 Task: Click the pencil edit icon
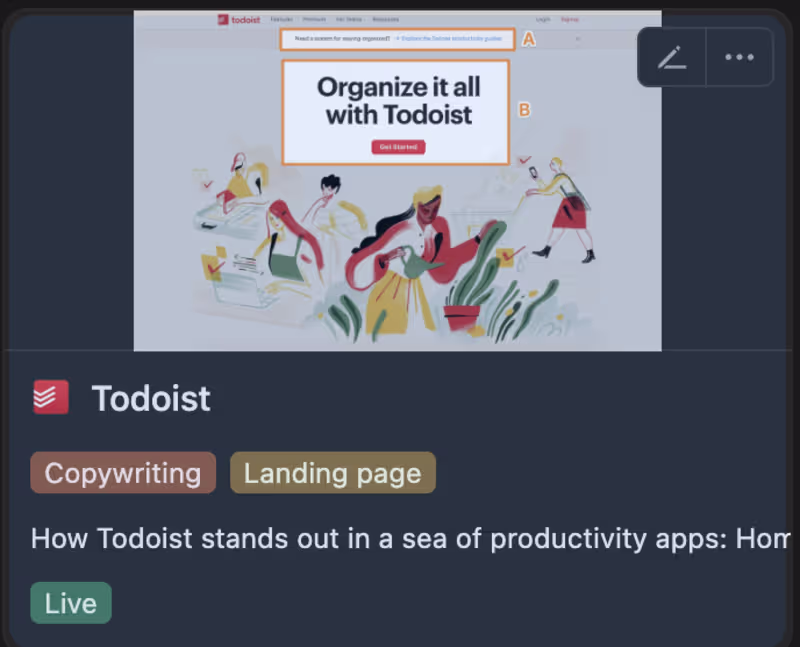click(x=671, y=57)
